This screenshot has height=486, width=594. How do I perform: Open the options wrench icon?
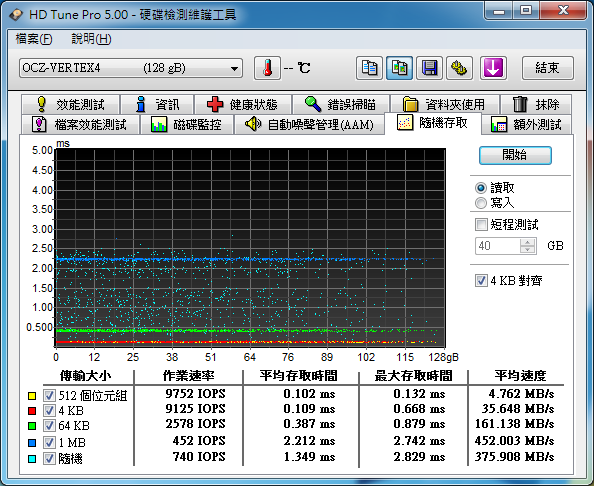click(459, 68)
